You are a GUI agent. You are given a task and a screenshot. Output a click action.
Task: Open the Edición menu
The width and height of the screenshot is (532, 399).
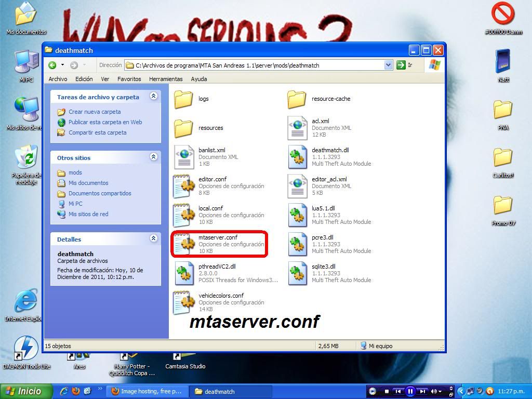pyautogui.click(x=84, y=79)
